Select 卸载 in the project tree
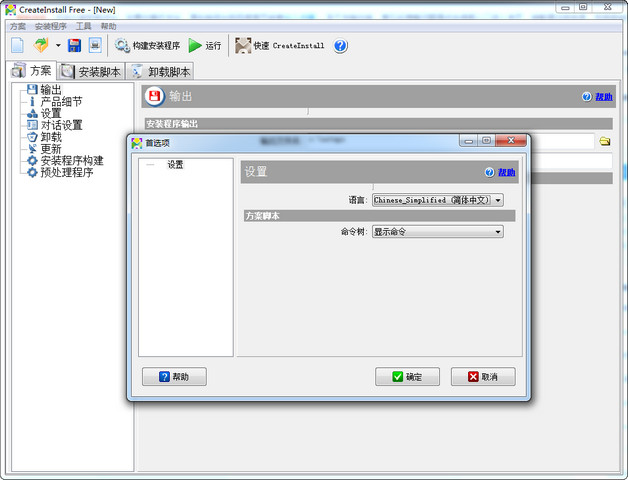The height and width of the screenshot is (480, 628). click(51, 137)
